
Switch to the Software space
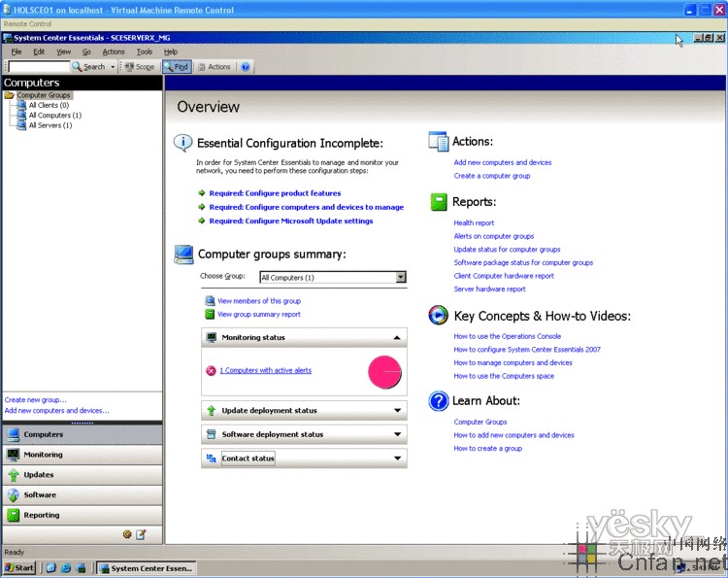tap(83, 495)
